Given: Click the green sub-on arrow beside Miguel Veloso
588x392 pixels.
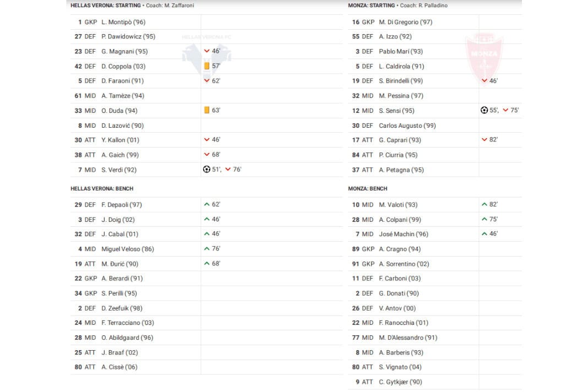Looking at the screenshot, I should [206, 249].
